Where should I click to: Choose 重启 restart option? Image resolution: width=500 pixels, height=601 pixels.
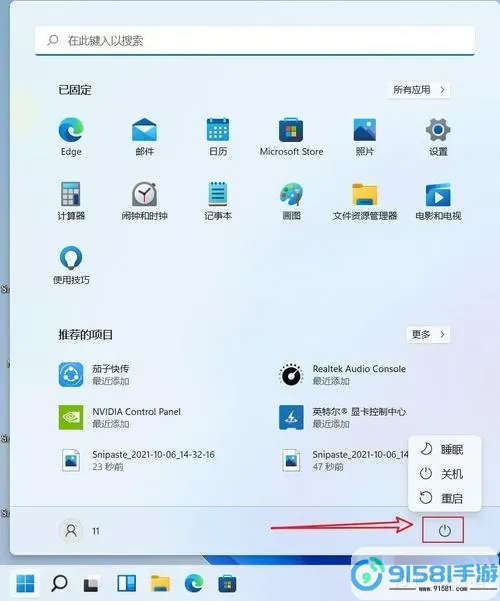click(444, 498)
